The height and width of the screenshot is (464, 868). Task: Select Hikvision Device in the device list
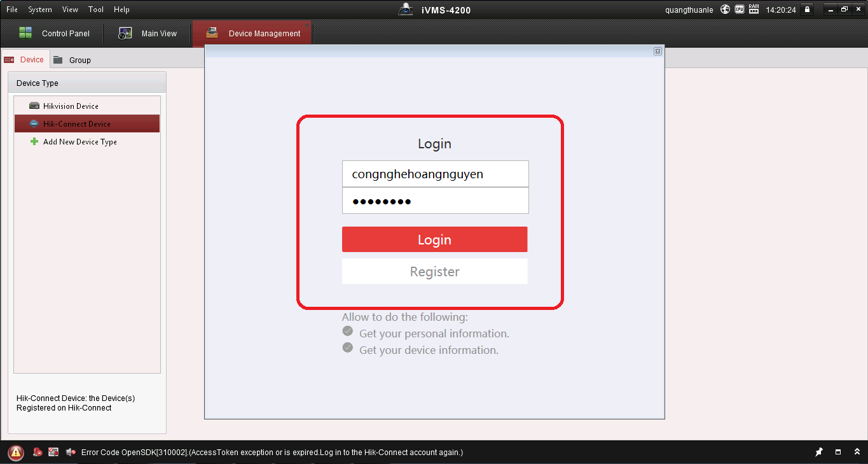point(71,106)
